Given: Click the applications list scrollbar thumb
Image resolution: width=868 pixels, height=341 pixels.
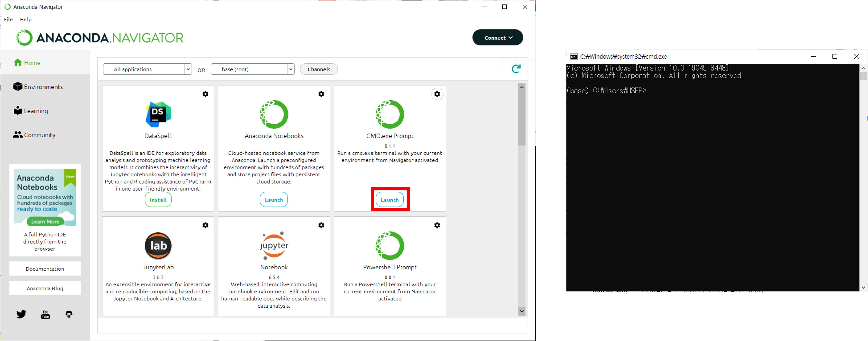Looking at the screenshot, I should pyautogui.click(x=522, y=119).
